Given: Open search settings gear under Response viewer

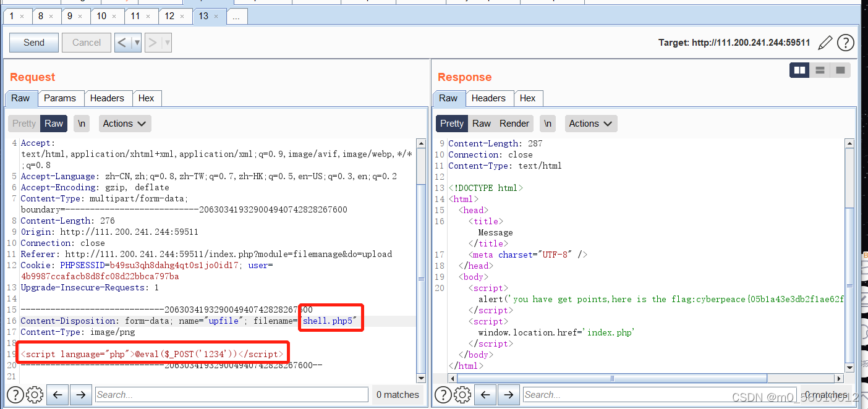Looking at the screenshot, I should point(463,395).
